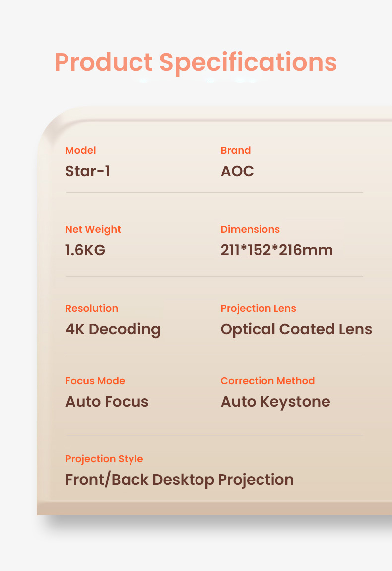Select the Net Weight label
392x571 pixels.
pos(93,230)
